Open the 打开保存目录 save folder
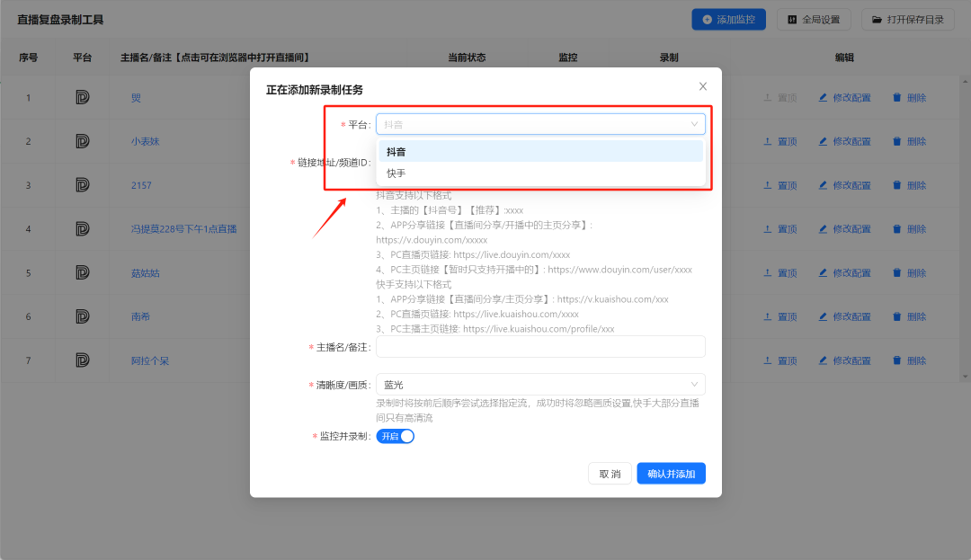 pyautogui.click(x=908, y=20)
